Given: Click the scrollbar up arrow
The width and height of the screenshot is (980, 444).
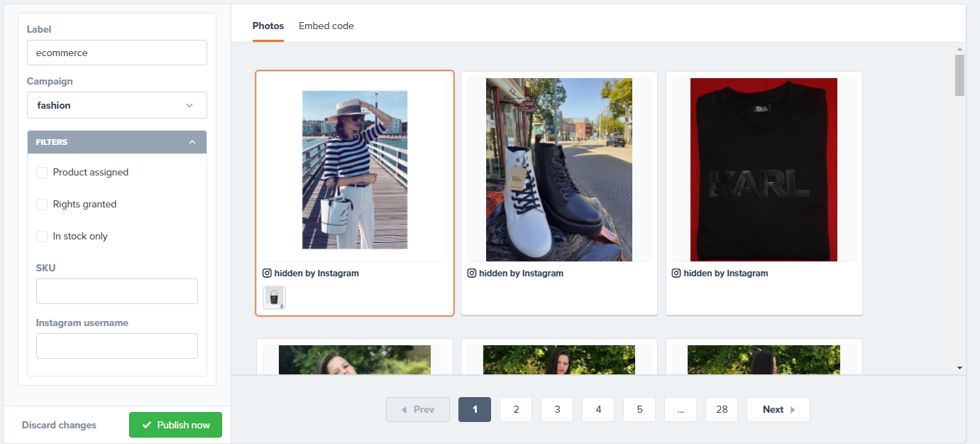Looking at the screenshot, I should (959, 49).
